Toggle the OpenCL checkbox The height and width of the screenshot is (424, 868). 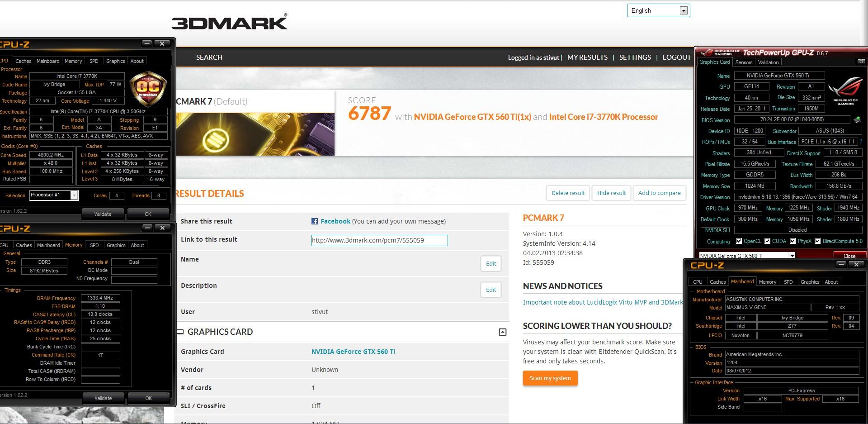coord(739,241)
